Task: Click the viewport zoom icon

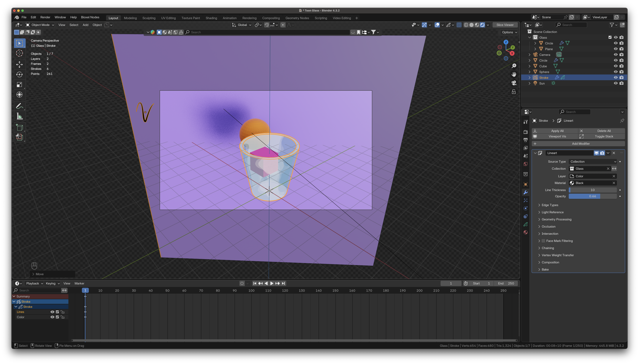Action: (514, 66)
